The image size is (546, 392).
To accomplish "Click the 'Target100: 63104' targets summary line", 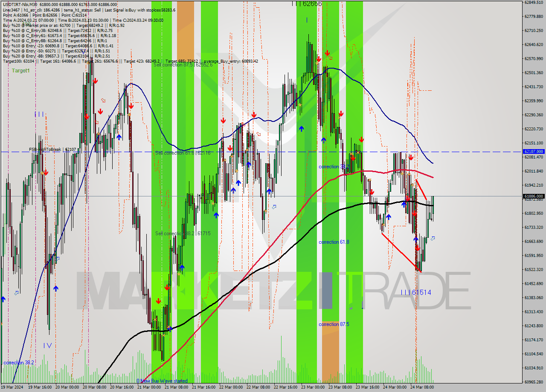I will [x=130, y=61].
